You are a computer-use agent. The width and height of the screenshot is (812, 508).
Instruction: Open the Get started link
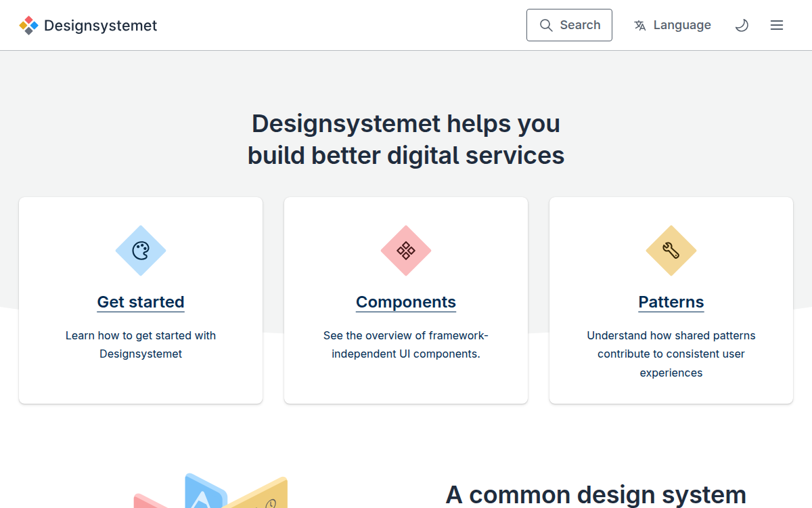click(x=141, y=302)
